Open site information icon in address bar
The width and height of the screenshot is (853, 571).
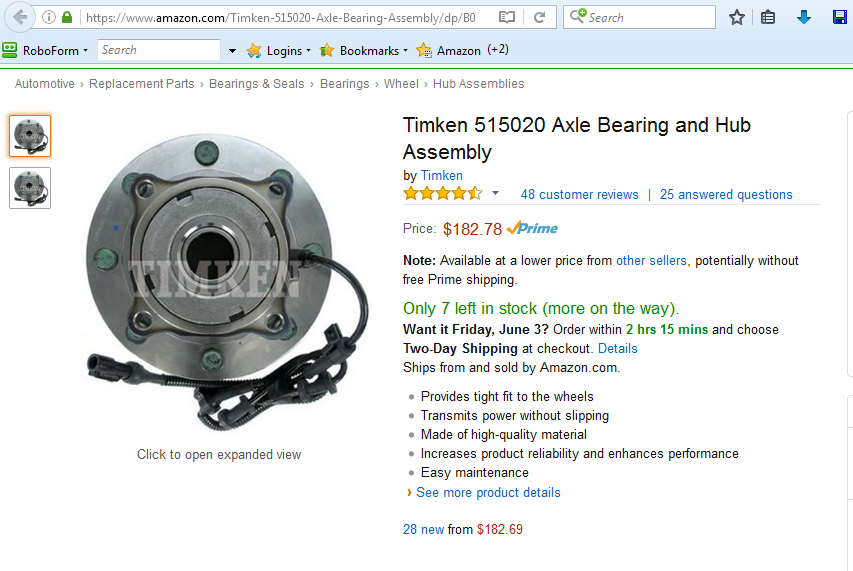pos(49,17)
